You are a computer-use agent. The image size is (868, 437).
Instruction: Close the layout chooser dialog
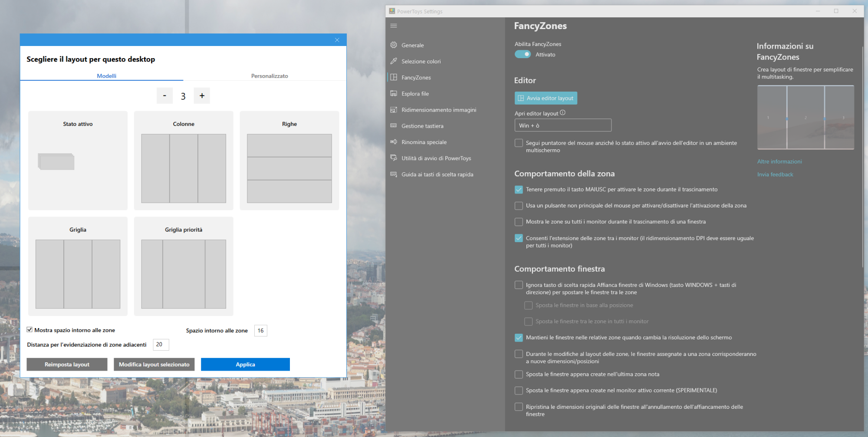(337, 40)
